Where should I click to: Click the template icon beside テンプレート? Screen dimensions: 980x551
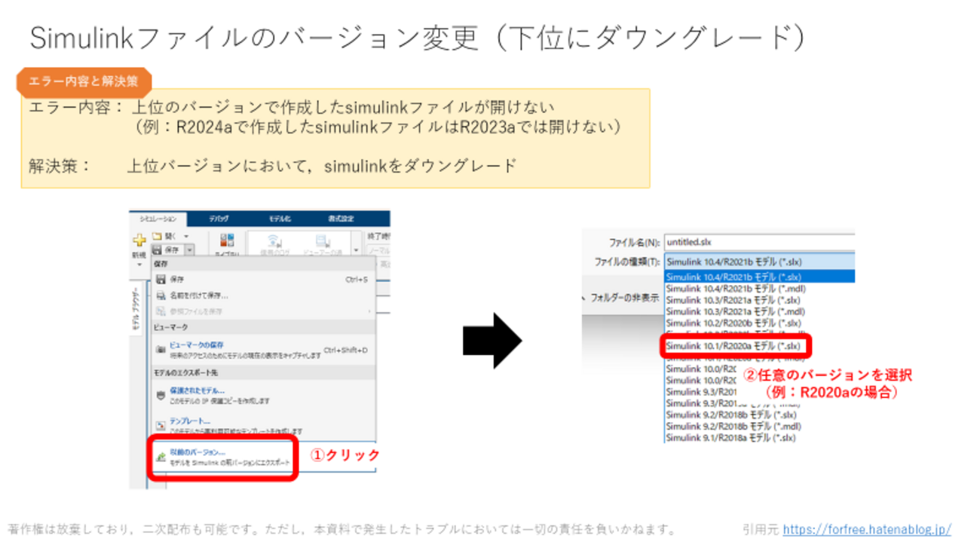point(161,425)
